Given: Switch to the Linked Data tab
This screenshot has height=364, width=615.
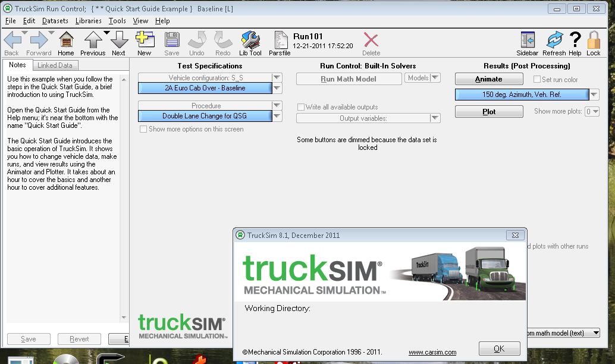Looking at the screenshot, I should tap(55, 65).
